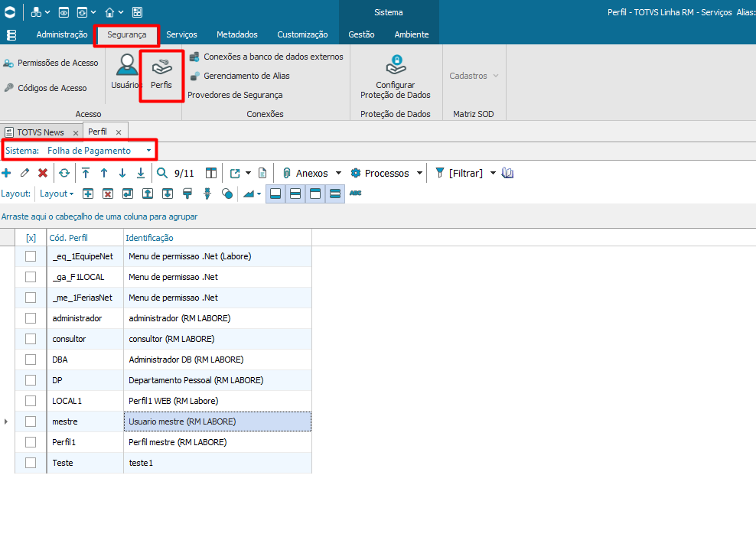Open Gerenciamento de Alias
Image resolution: width=756 pixels, height=537 pixels.
[x=240, y=76]
